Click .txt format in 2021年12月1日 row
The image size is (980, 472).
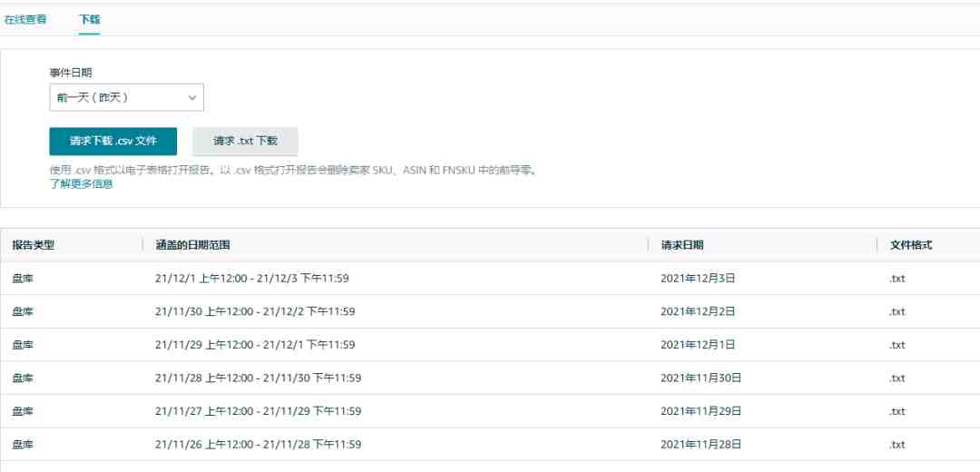pyautogui.click(x=897, y=344)
